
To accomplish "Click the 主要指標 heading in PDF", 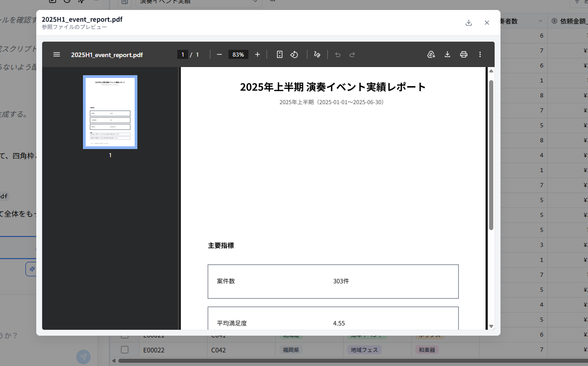I will tap(221, 246).
